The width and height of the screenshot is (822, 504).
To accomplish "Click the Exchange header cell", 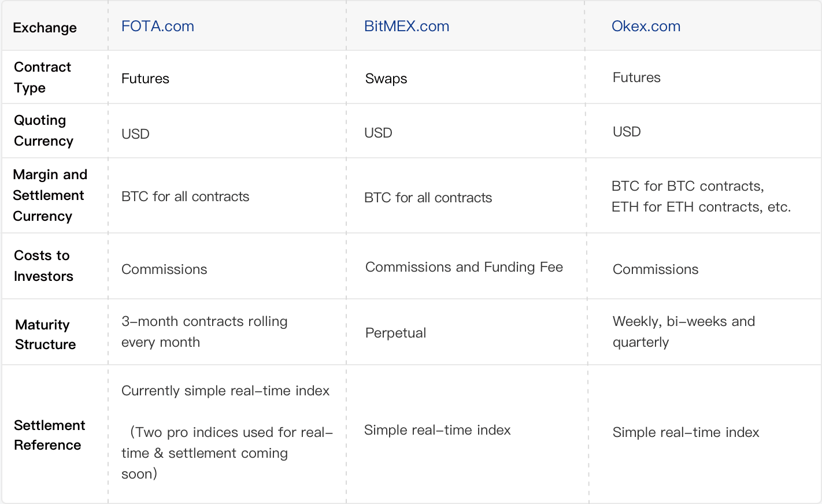I will click(45, 28).
